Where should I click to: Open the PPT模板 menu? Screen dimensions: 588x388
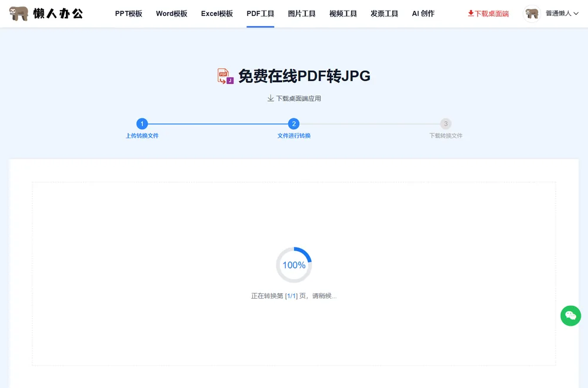tap(129, 14)
